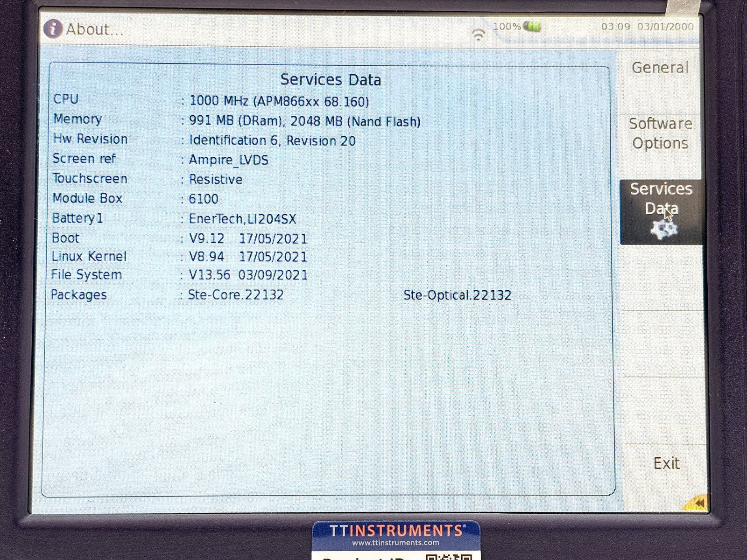
Task: Click the Services Data panel heading
Action: coord(331,80)
